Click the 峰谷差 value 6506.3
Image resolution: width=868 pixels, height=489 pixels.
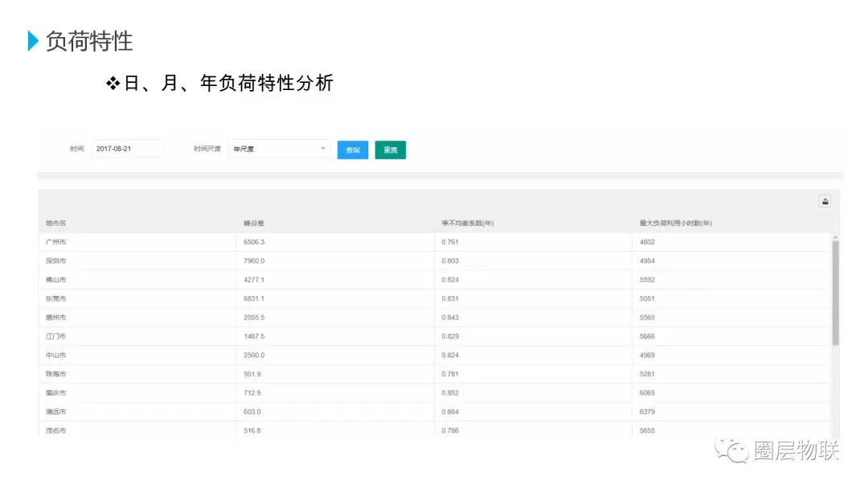(x=254, y=242)
